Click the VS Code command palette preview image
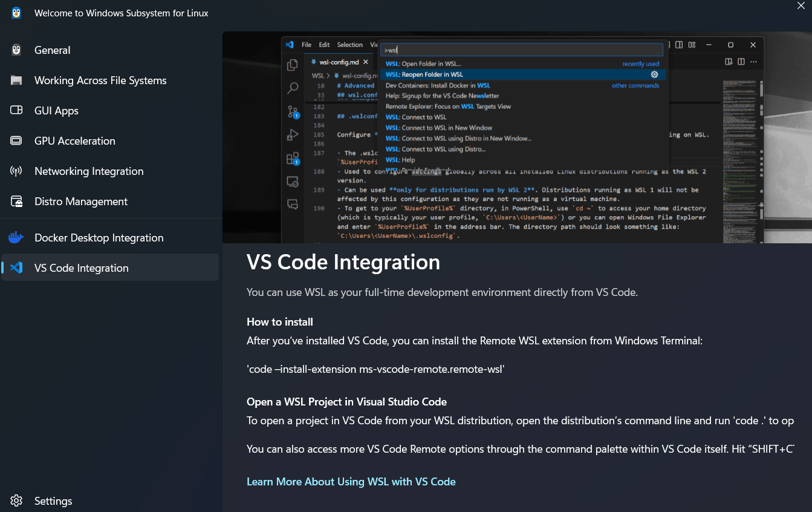The width and height of the screenshot is (812, 512). [517, 137]
